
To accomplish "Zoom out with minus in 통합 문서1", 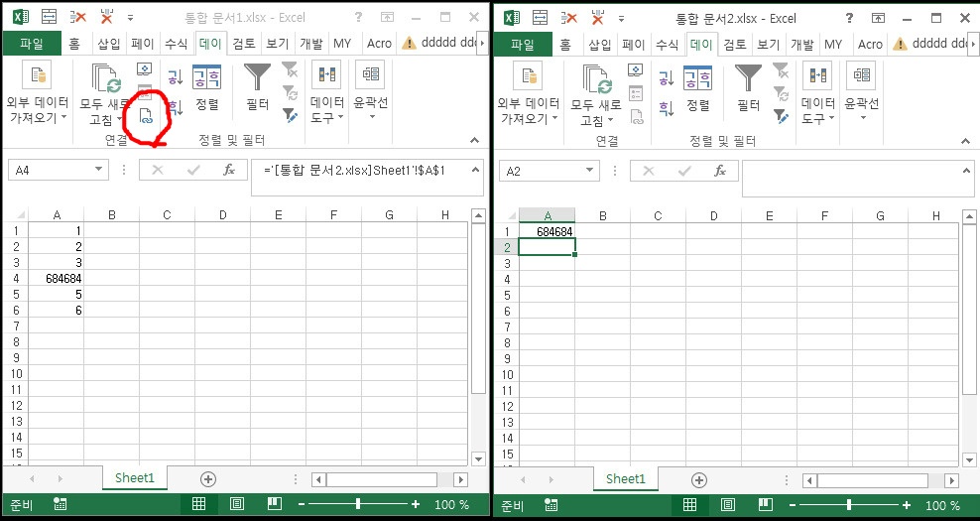I will [302, 504].
